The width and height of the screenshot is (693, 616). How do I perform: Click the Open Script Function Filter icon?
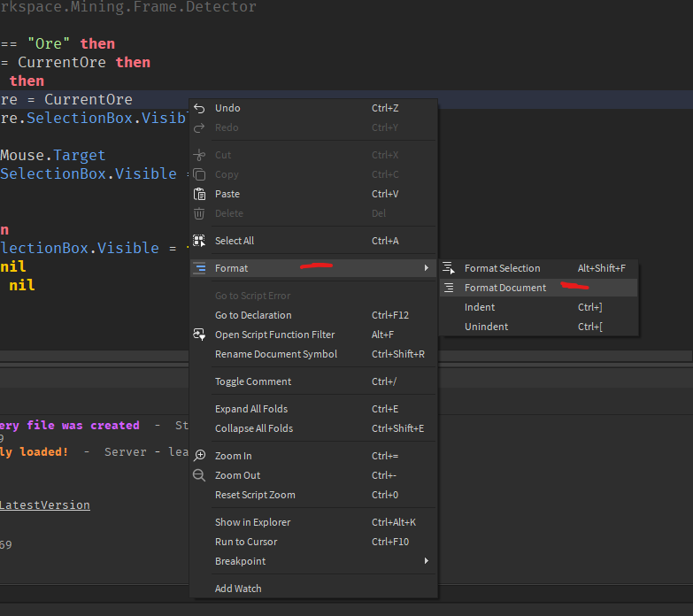click(x=199, y=335)
